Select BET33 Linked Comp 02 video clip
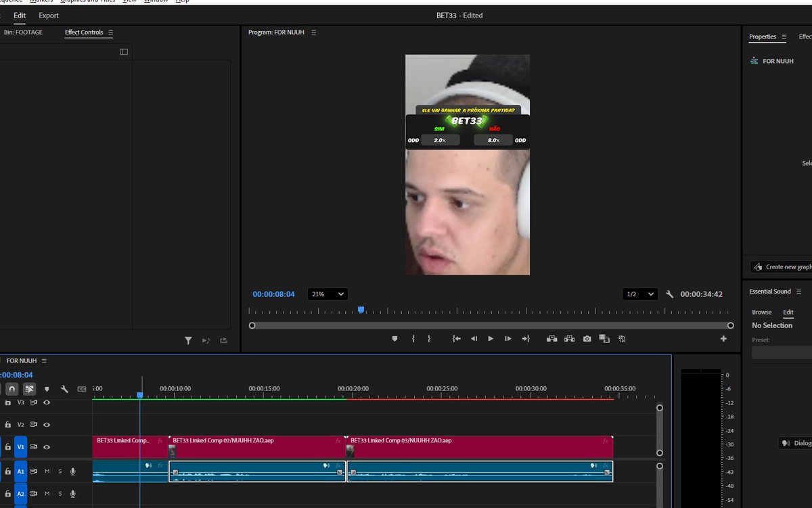812x508 pixels. pos(257,447)
